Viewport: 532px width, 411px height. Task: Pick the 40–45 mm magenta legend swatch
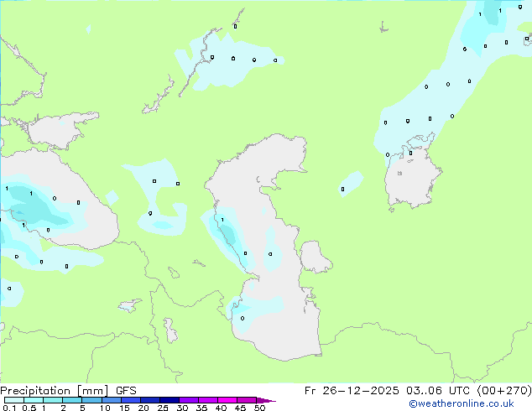(227, 400)
